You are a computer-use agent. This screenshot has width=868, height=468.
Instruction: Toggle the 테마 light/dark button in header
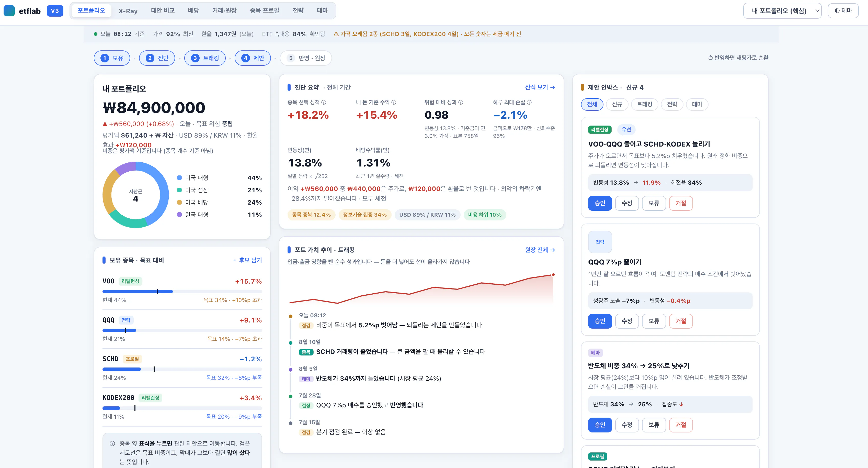[x=843, y=11]
